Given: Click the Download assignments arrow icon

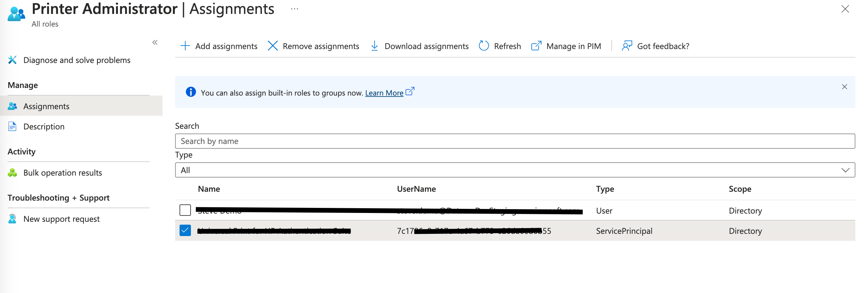Looking at the screenshot, I should coord(374,46).
